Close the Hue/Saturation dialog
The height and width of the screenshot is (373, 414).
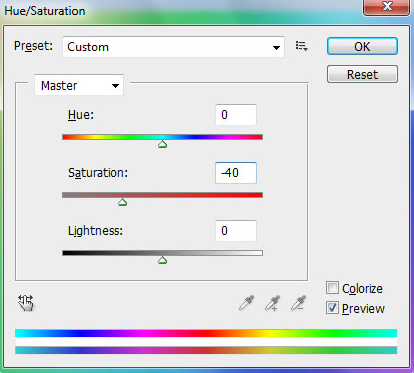coord(386,7)
